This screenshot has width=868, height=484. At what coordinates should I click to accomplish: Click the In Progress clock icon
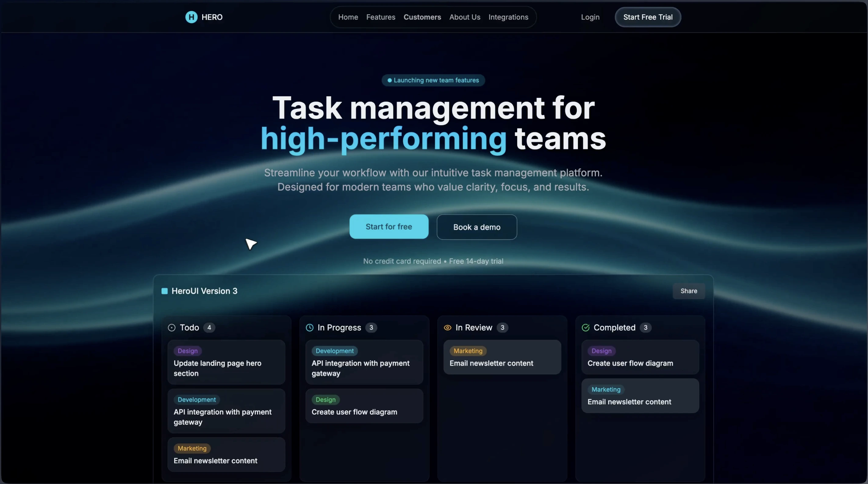[x=309, y=328]
